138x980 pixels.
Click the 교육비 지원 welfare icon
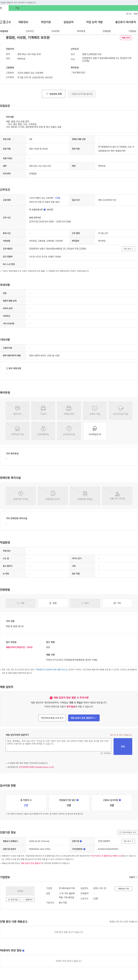pos(95,410)
